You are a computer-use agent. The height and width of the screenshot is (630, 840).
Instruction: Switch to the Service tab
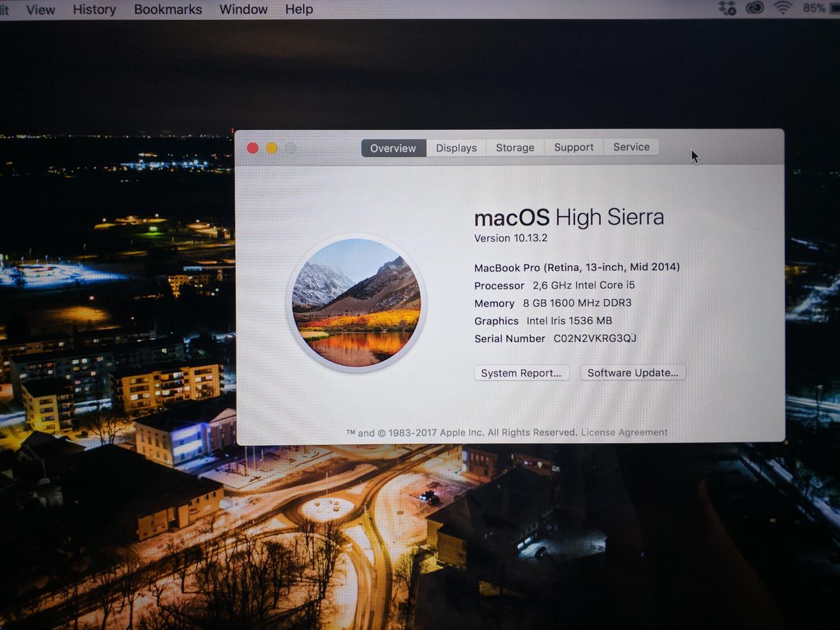coord(631,147)
